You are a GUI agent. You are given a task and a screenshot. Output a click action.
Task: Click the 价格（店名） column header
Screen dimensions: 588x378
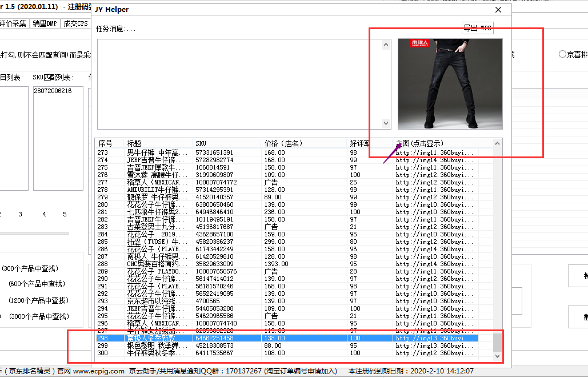303,143
